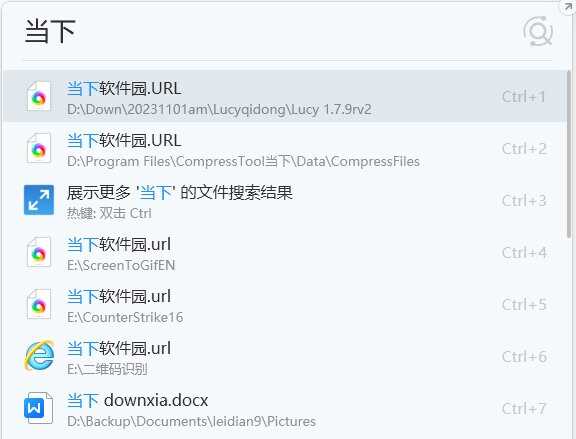576x439 pixels.
Task: Click the results list vertical scrollbar
Action: pos(569,154)
